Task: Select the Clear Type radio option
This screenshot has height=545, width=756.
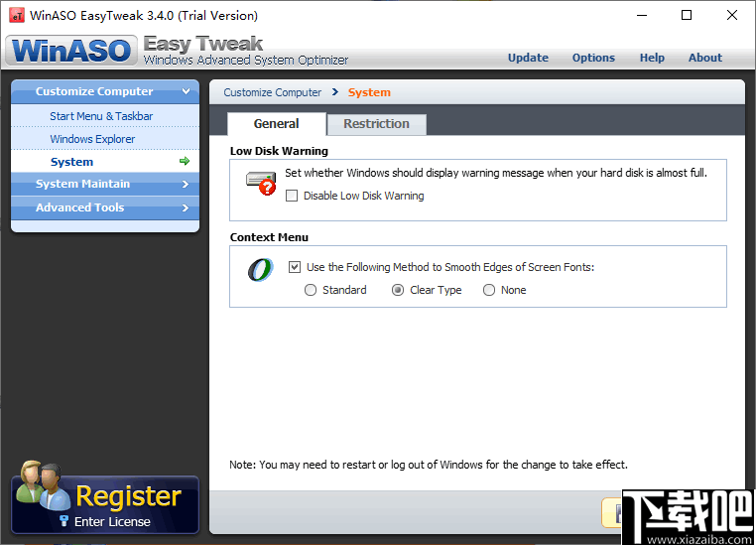Action: click(x=398, y=290)
